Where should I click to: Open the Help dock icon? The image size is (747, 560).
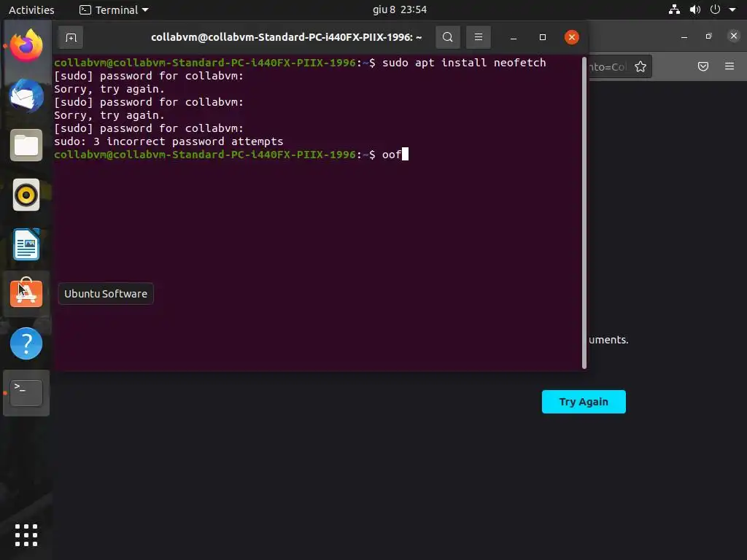[x=26, y=343]
